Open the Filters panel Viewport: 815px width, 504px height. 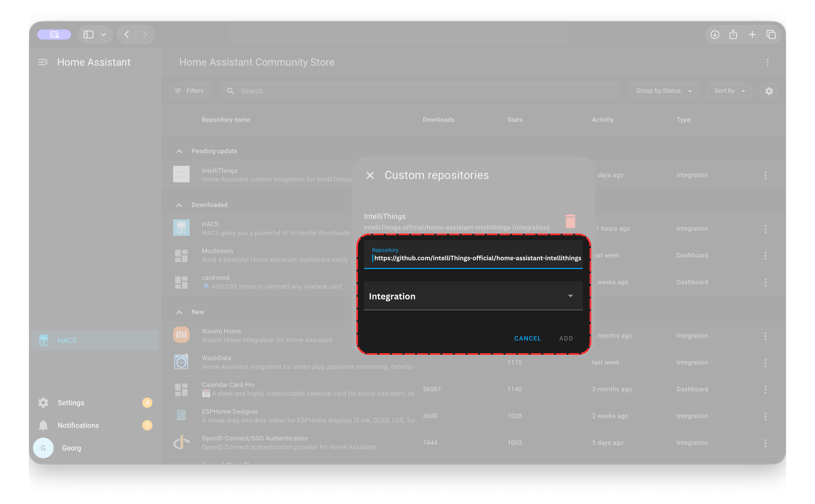point(190,91)
